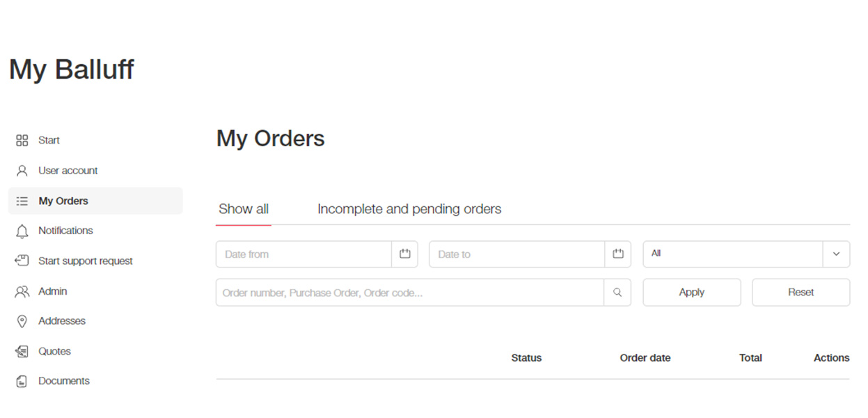Screen dimensions: 868x418
Task: Click the Admin people icon
Action: click(x=22, y=292)
